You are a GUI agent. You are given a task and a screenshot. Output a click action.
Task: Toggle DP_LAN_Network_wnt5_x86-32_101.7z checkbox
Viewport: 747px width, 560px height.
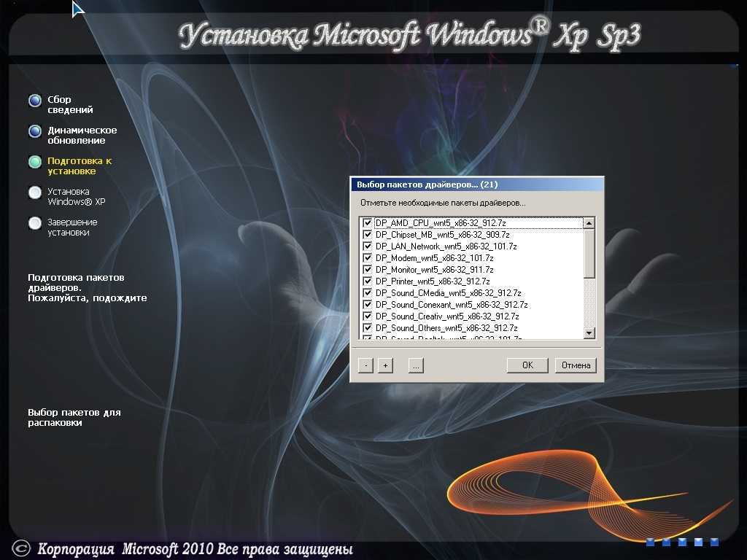(x=368, y=246)
